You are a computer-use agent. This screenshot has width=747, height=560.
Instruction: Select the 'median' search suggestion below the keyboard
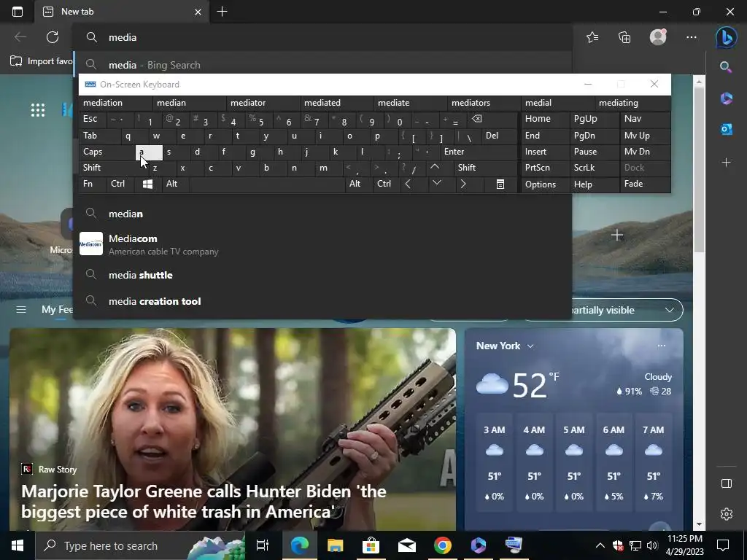coord(323,214)
